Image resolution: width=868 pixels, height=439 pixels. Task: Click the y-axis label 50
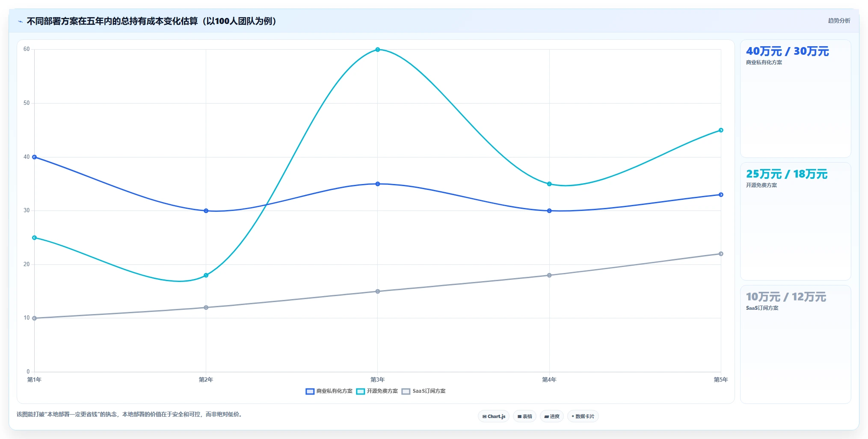coord(27,103)
